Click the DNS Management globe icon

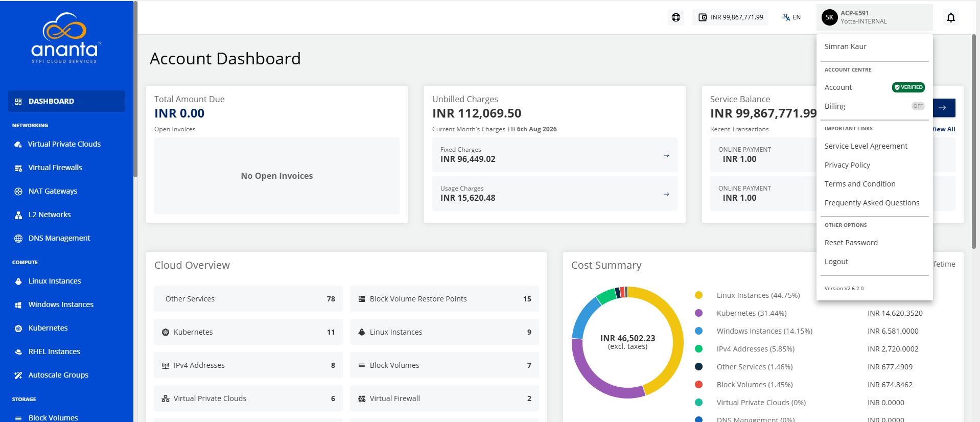tap(18, 239)
